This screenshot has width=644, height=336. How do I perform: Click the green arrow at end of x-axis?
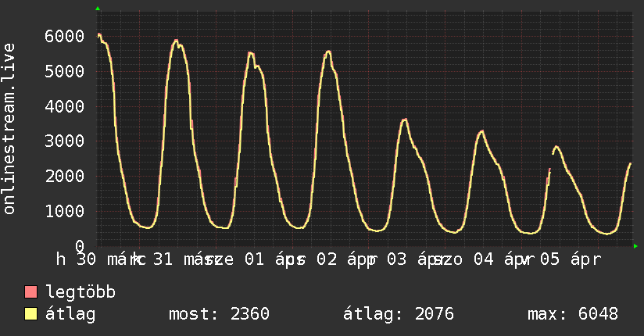[635, 246]
